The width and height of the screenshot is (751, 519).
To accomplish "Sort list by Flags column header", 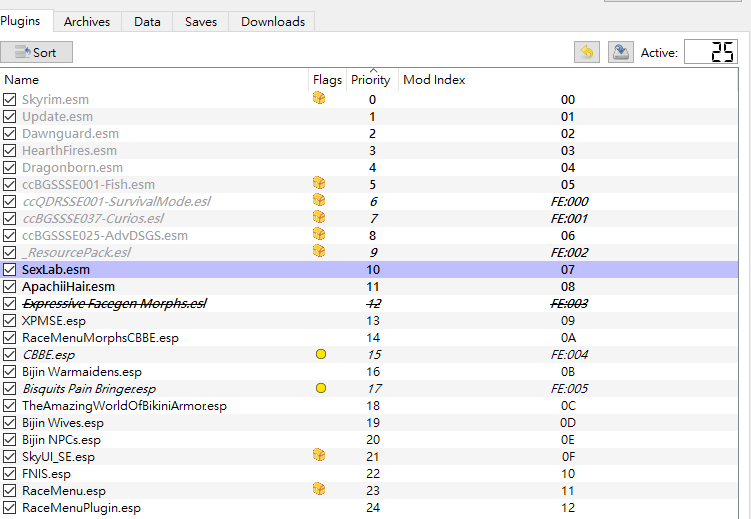I will pyautogui.click(x=328, y=80).
